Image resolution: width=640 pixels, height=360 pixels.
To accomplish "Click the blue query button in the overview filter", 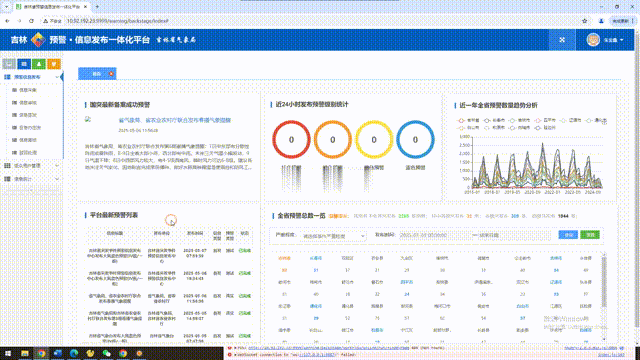I will tap(568, 235).
